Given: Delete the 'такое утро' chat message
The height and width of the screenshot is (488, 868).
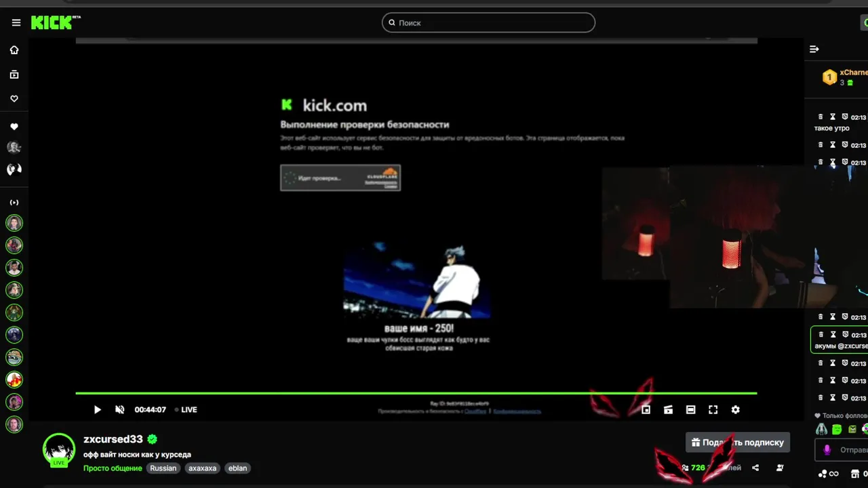Looking at the screenshot, I should pos(821,117).
